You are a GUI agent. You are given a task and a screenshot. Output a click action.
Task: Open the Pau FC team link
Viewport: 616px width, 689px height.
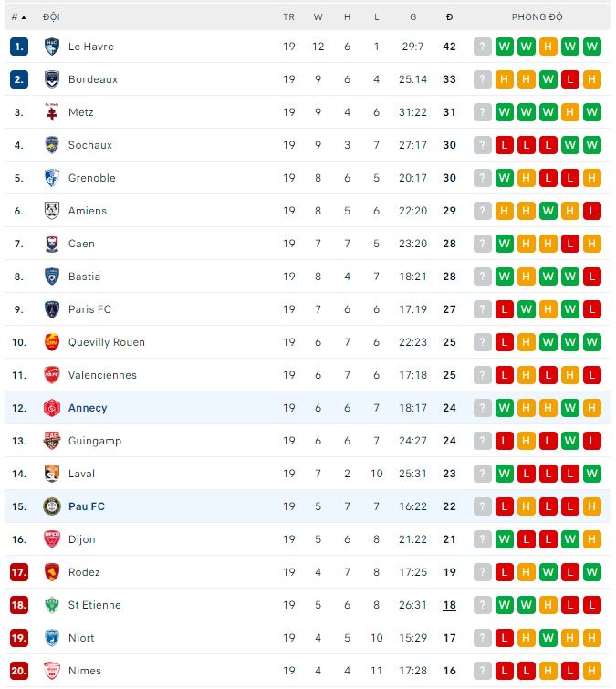click(x=87, y=506)
